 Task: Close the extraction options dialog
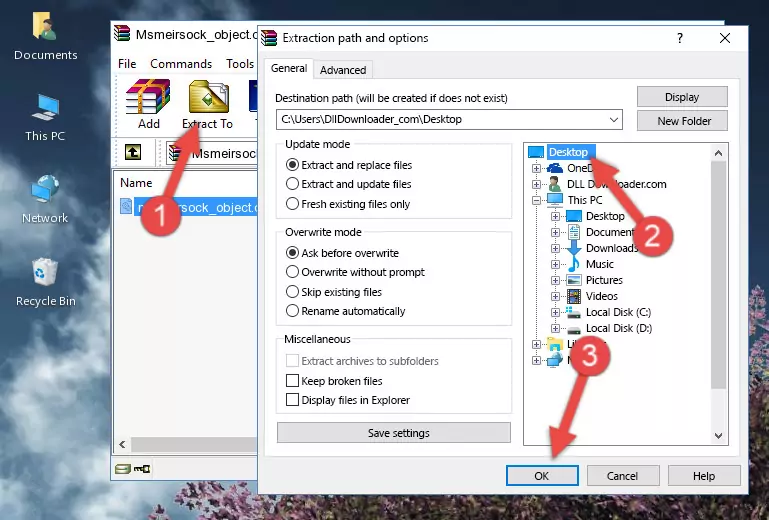coord(725,38)
